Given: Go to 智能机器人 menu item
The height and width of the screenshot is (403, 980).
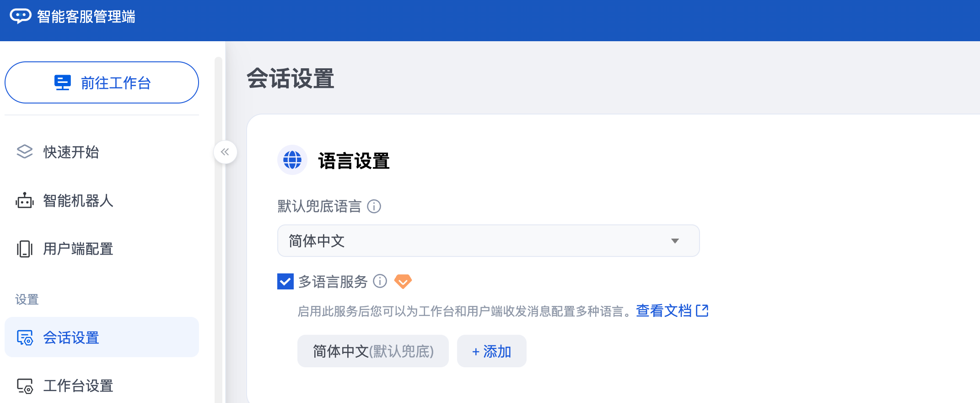Looking at the screenshot, I should coord(78,201).
